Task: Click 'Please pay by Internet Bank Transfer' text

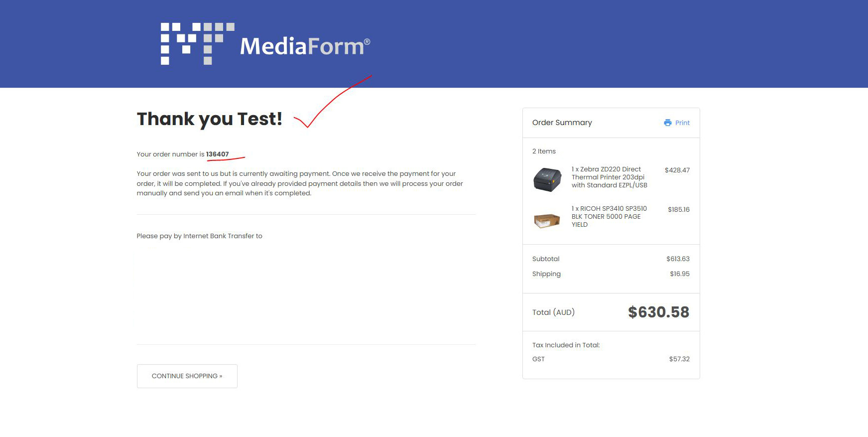Action: point(199,236)
